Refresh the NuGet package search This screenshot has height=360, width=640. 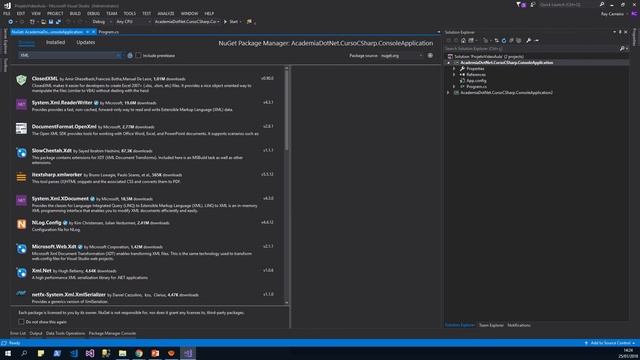[130, 56]
